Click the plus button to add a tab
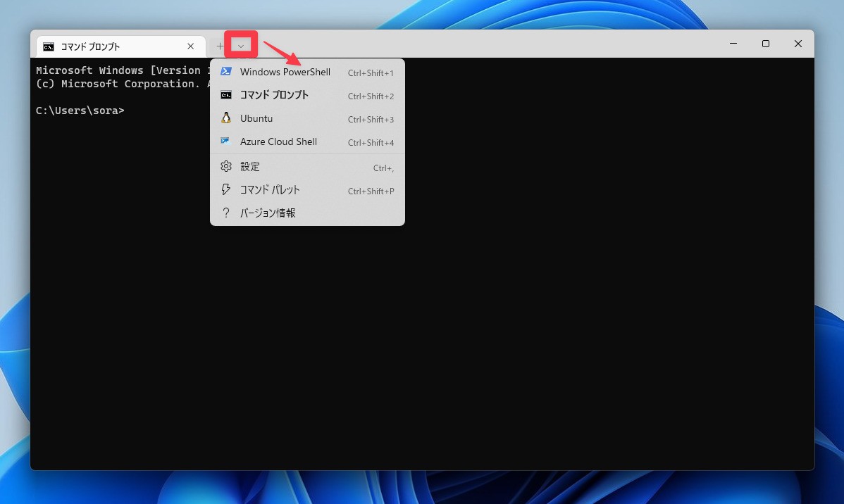This screenshot has width=844, height=504. coord(220,46)
